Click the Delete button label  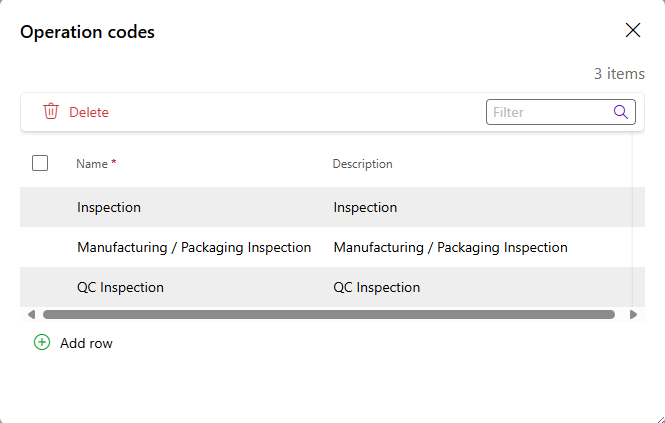pos(89,112)
